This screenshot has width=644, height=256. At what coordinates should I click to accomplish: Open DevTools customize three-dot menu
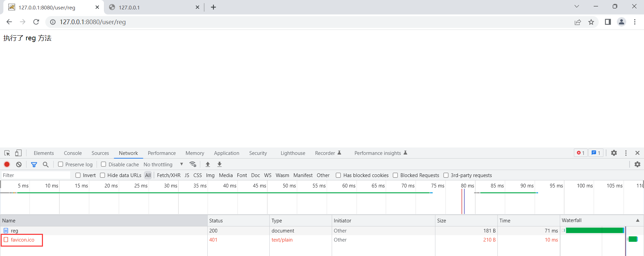pyautogui.click(x=626, y=153)
